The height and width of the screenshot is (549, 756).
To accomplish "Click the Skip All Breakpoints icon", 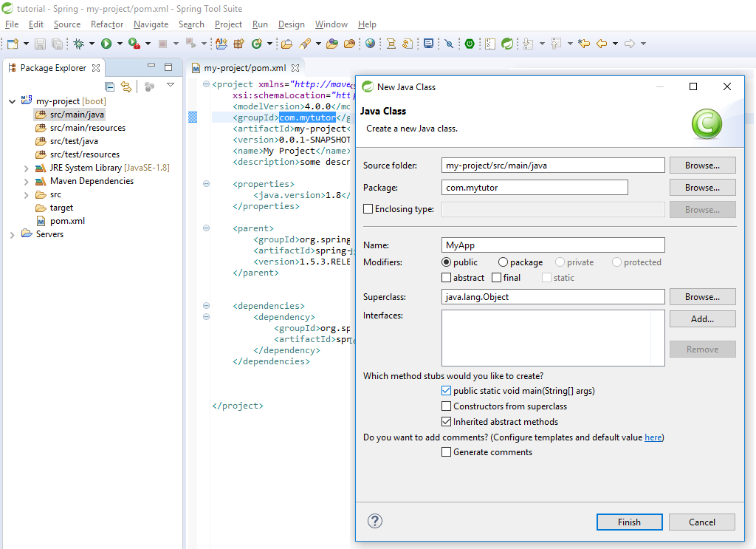I will (x=450, y=44).
